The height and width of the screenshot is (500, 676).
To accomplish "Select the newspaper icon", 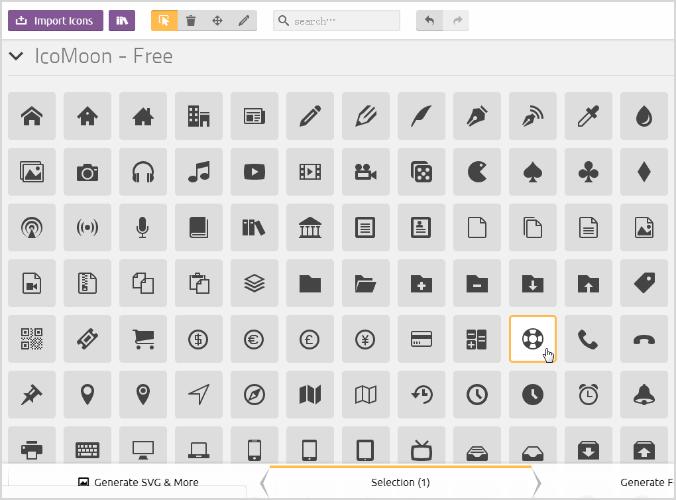I will coord(254,116).
